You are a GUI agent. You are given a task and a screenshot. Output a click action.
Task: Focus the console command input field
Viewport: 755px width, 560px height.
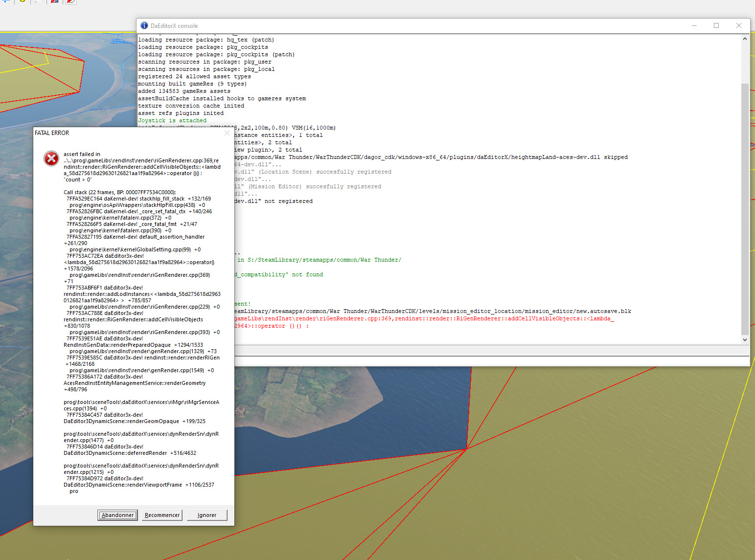pyautogui.click(x=489, y=360)
